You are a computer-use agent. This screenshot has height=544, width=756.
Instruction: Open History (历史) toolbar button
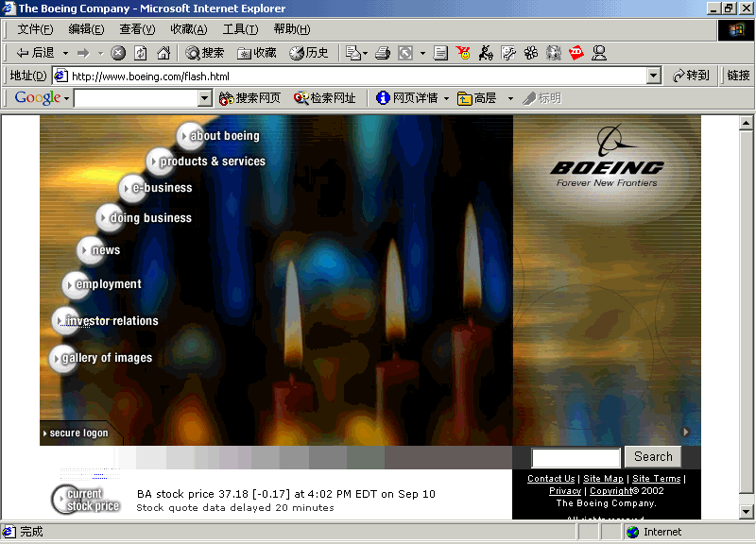pos(309,53)
